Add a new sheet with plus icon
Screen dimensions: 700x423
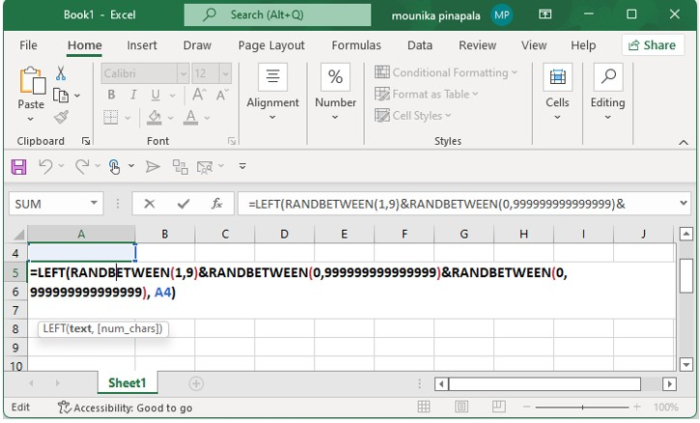196,383
